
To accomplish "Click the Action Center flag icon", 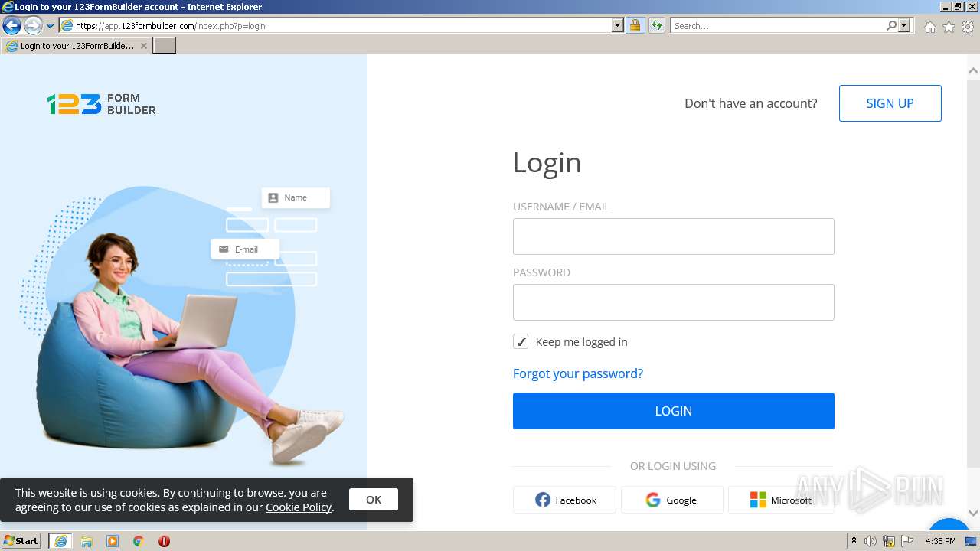I will (907, 541).
